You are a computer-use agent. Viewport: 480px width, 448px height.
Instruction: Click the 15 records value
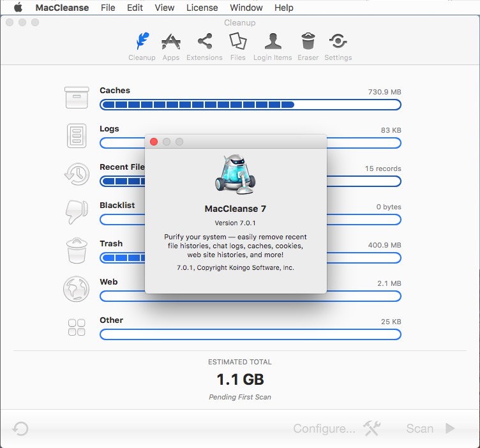pos(383,168)
